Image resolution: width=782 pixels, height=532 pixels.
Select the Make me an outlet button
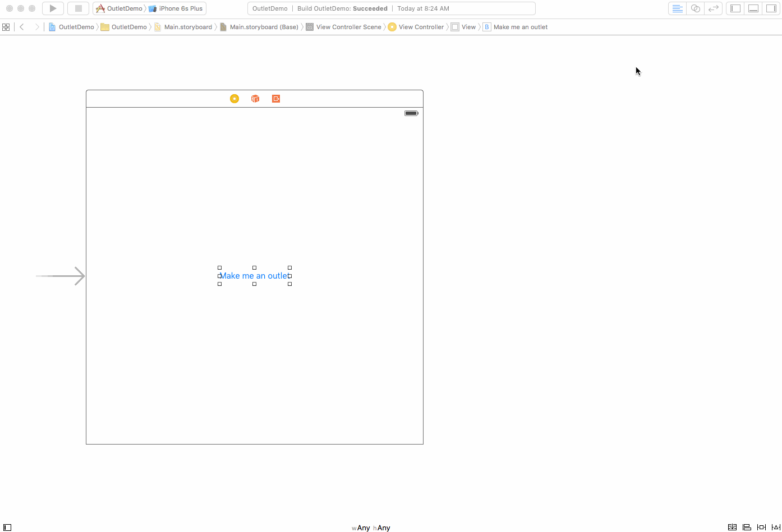(x=254, y=275)
